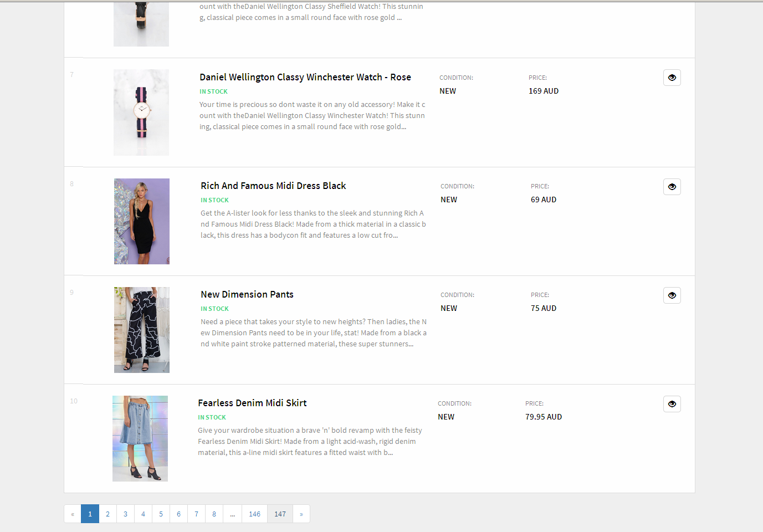The width and height of the screenshot is (763, 532).
Task: Open Daniel Wellington Classy Winchester Watch title
Action: [305, 77]
